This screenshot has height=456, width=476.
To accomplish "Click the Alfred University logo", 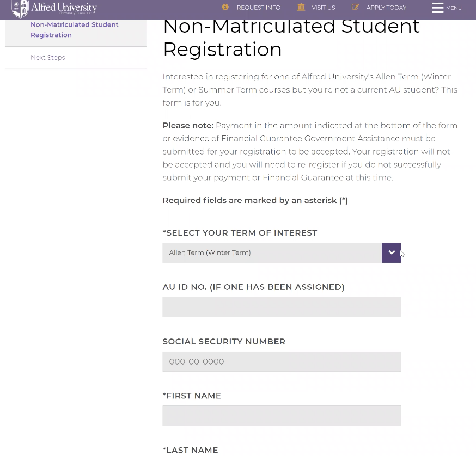I will [54, 8].
